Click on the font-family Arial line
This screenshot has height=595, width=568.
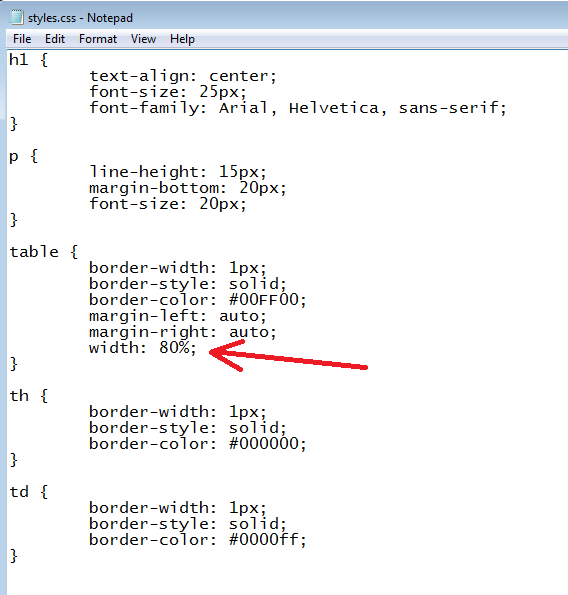(x=298, y=108)
